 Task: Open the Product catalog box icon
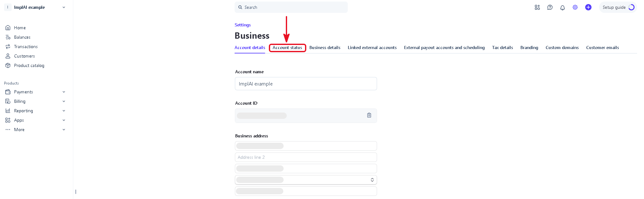pos(8,65)
